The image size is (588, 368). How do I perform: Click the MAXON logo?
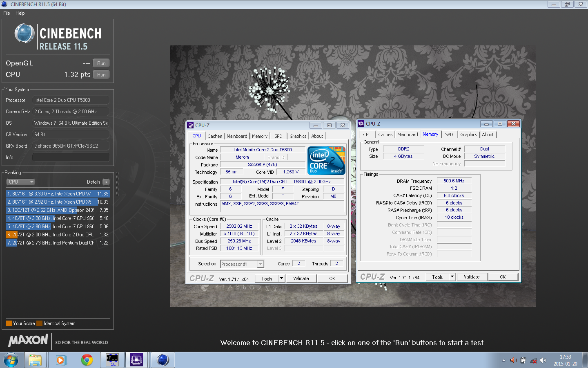point(28,340)
